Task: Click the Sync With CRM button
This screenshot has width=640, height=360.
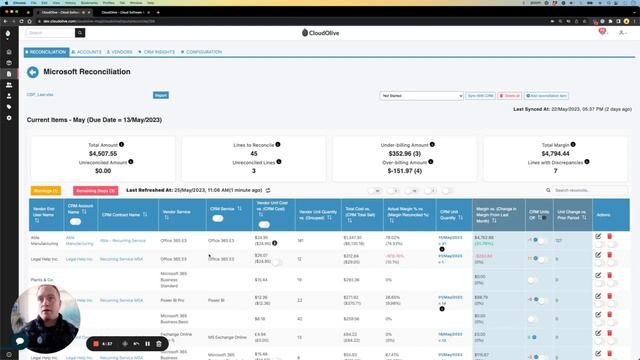Action: [480, 96]
